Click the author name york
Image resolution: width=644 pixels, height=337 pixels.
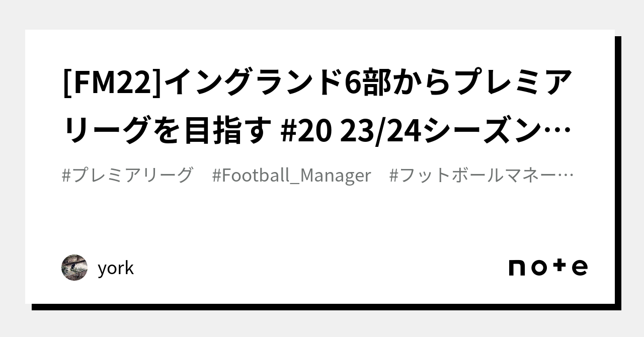pyautogui.click(x=116, y=268)
